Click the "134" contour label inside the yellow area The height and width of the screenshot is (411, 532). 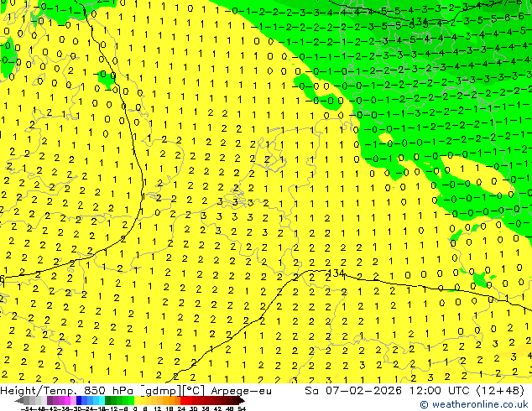click(337, 273)
